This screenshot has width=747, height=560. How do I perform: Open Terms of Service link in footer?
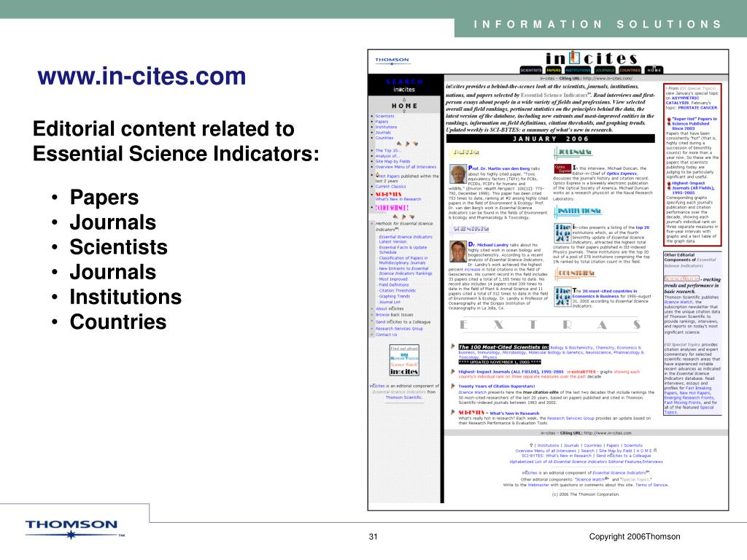651,485
